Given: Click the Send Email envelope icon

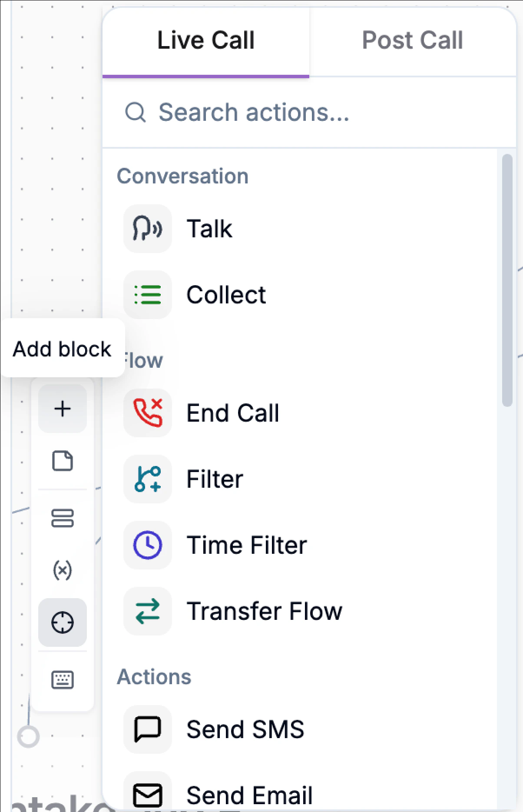Looking at the screenshot, I should click(x=147, y=795).
